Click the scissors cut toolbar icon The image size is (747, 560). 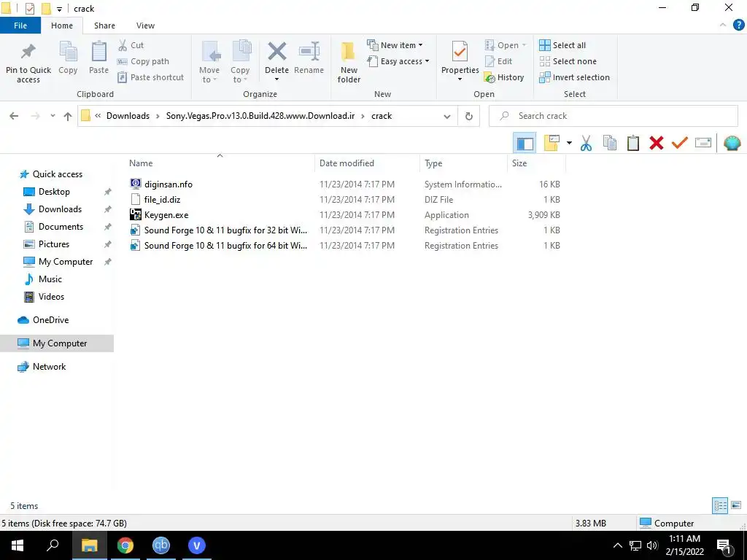pos(586,144)
